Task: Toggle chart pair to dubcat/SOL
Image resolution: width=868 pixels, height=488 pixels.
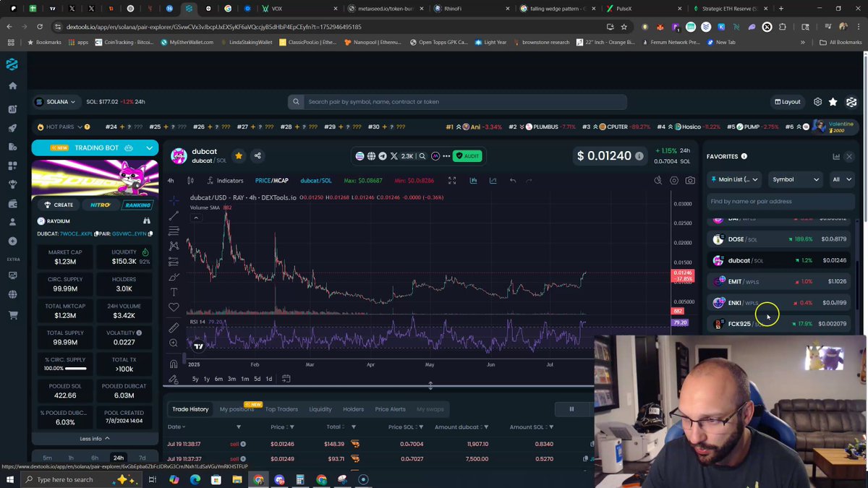Action: point(316,180)
